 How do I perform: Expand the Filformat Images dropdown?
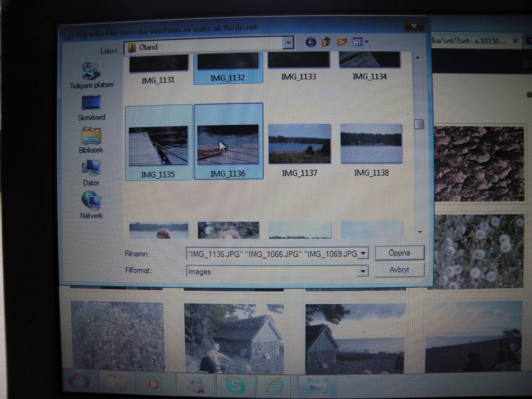point(363,271)
